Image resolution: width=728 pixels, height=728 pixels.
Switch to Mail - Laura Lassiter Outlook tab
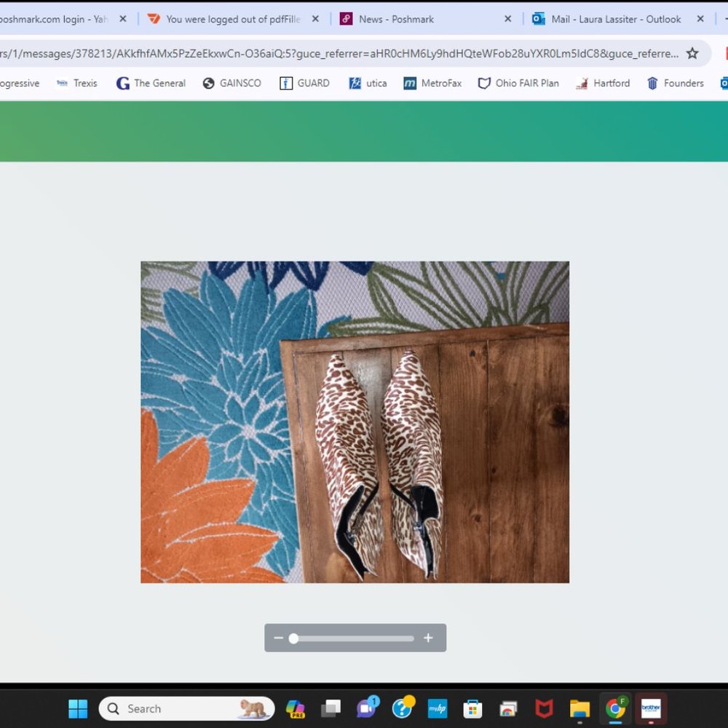tap(608, 19)
